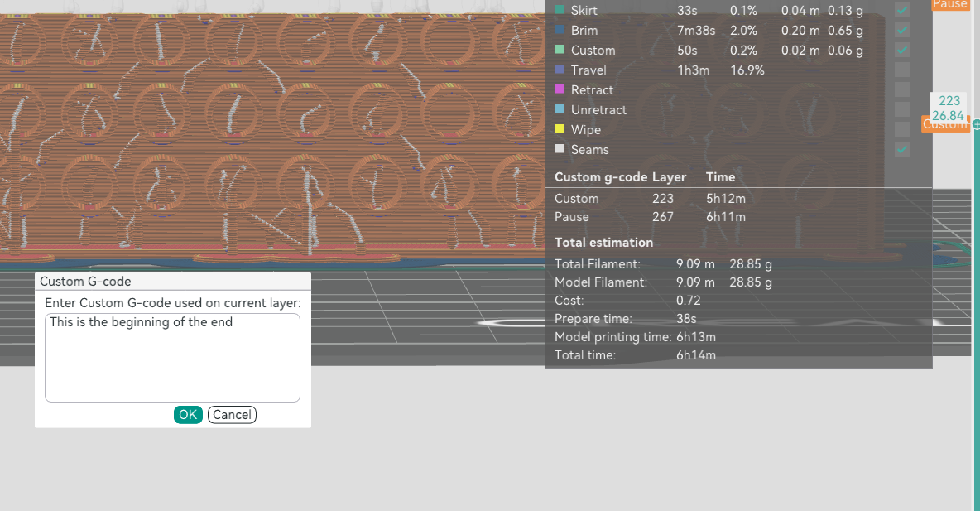This screenshot has height=511, width=980.
Task: Disable the Brim visibility checkbox
Action: point(901,30)
